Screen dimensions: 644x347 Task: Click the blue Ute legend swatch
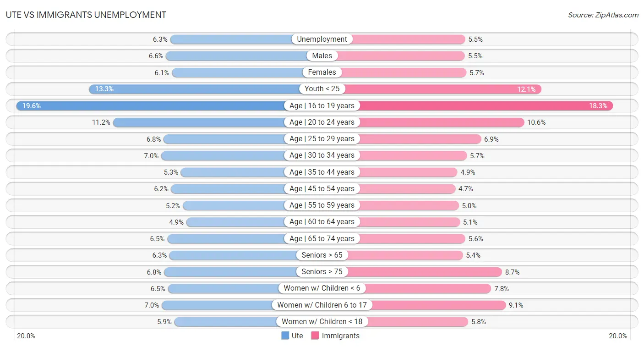click(285, 336)
